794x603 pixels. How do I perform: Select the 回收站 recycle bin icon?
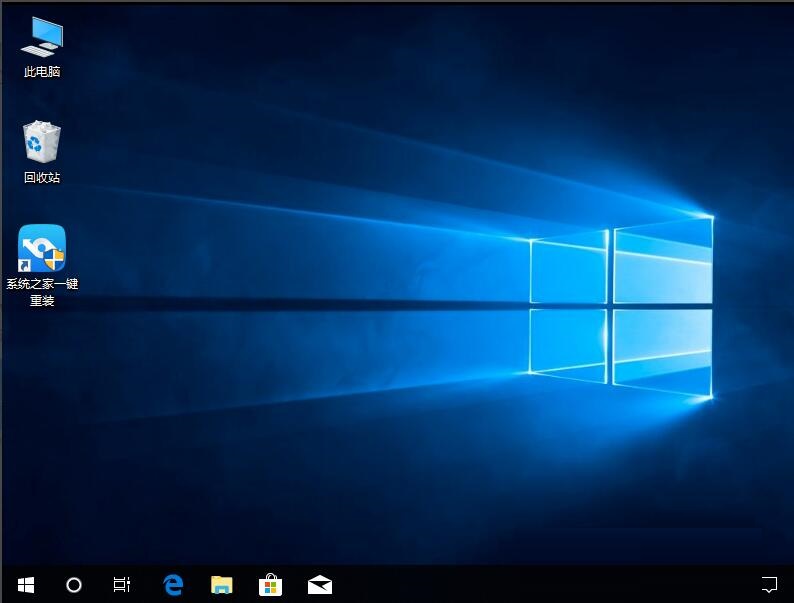(x=42, y=142)
